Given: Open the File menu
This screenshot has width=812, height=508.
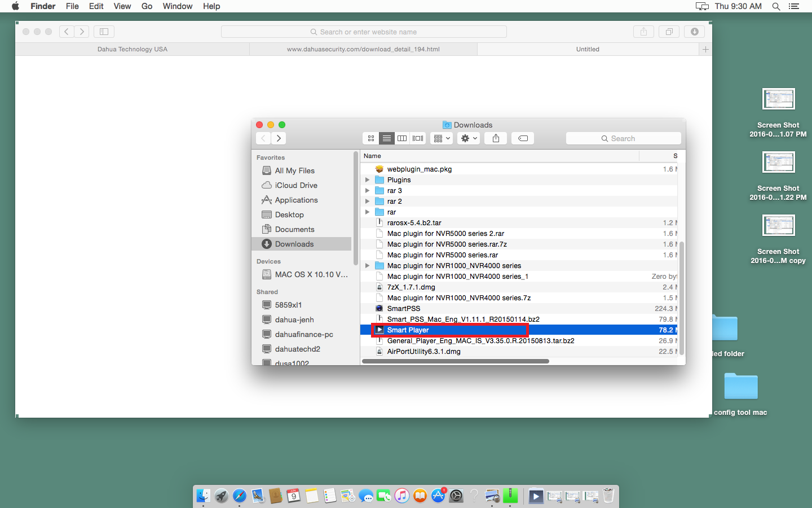Looking at the screenshot, I should coord(72,6).
